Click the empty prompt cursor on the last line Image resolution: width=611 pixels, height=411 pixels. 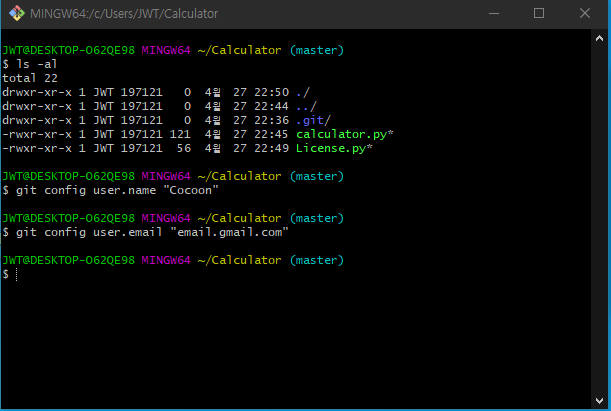pyautogui.click(x=16, y=274)
